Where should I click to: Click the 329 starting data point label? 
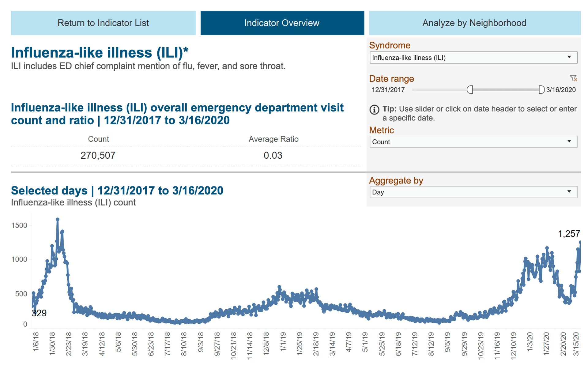[39, 313]
